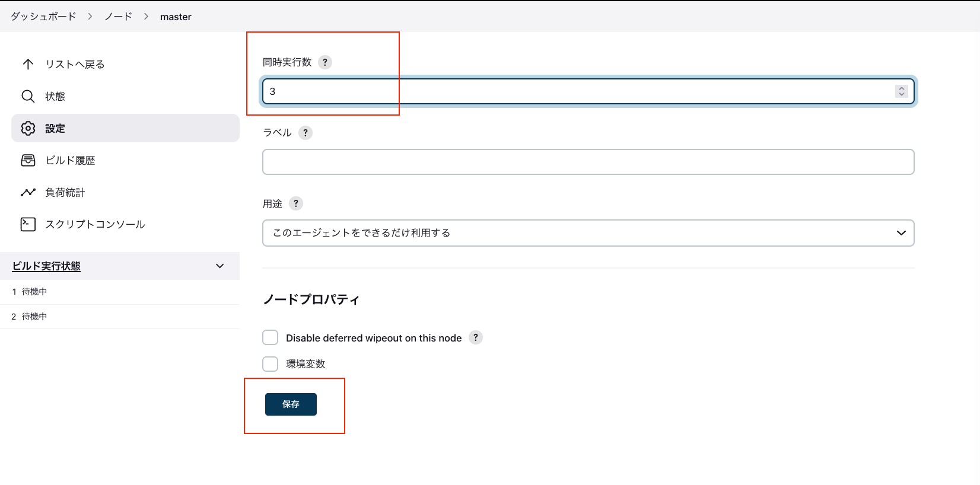Tick the 環境変数 checkbox
This screenshot has width=980, height=485.
click(x=271, y=363)
